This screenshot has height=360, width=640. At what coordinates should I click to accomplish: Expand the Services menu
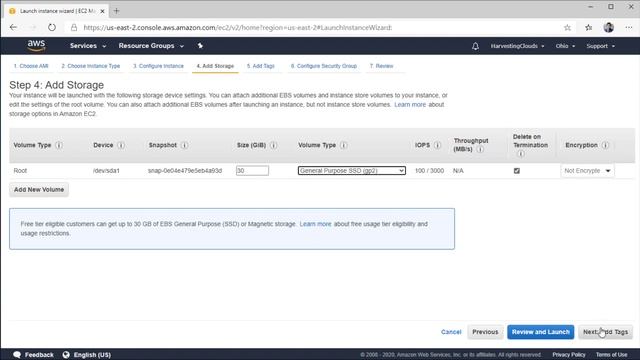pyautogui.click(x=88, y=46)
